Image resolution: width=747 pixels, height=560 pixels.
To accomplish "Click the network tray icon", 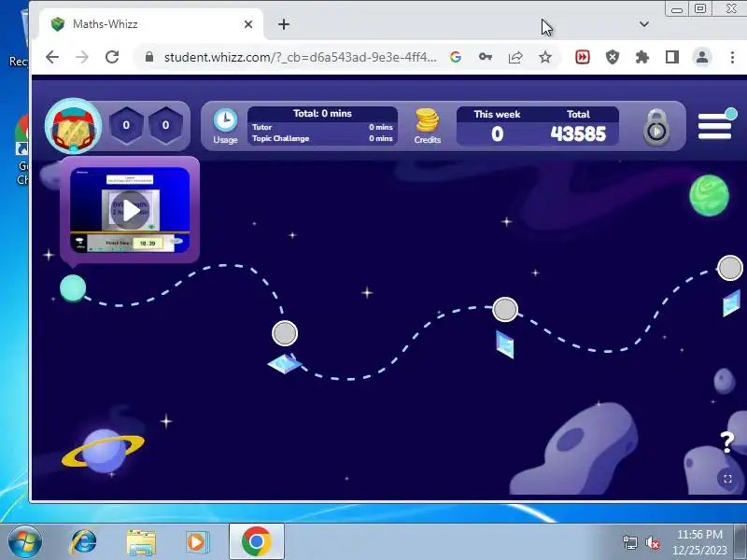I will 629,542.
